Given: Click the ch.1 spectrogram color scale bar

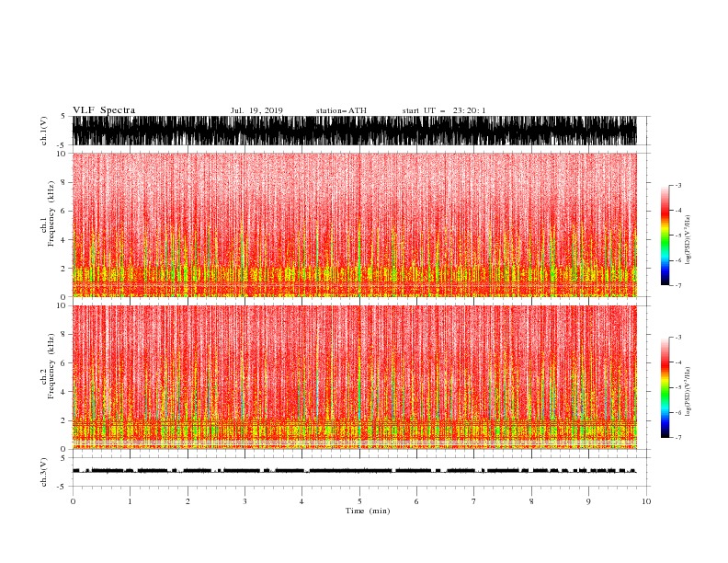Looking at the screenshot, I should click(665, 236).
